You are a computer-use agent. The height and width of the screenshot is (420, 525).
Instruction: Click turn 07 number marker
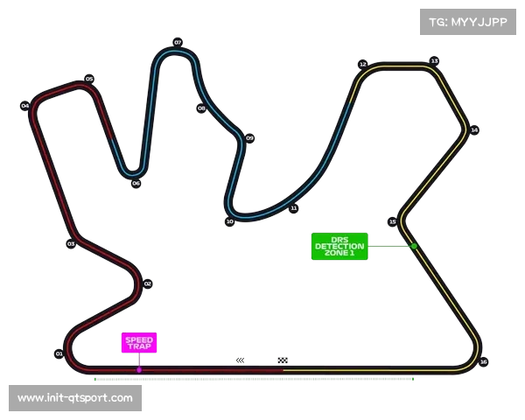(178, 42)
